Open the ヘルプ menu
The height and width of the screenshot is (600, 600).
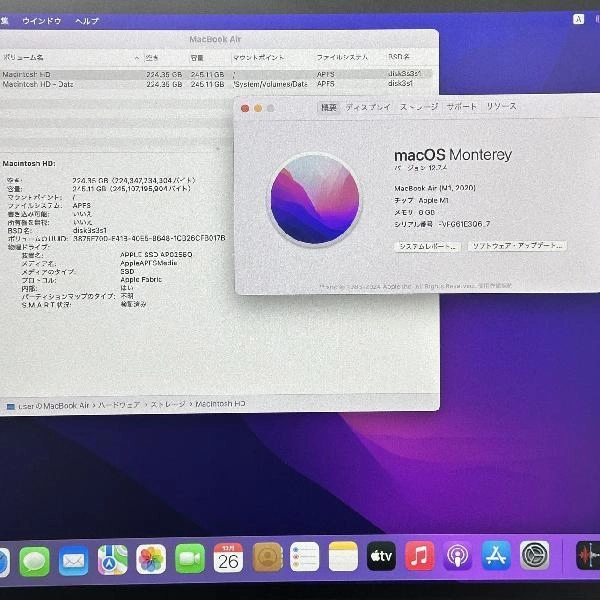[87, 21]
